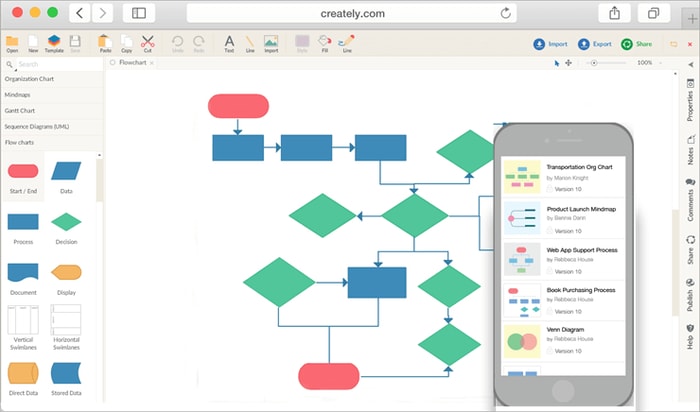The width and height of the screenshot is (700, 412).
Task: Click the Export button
Action: [595, 44]
